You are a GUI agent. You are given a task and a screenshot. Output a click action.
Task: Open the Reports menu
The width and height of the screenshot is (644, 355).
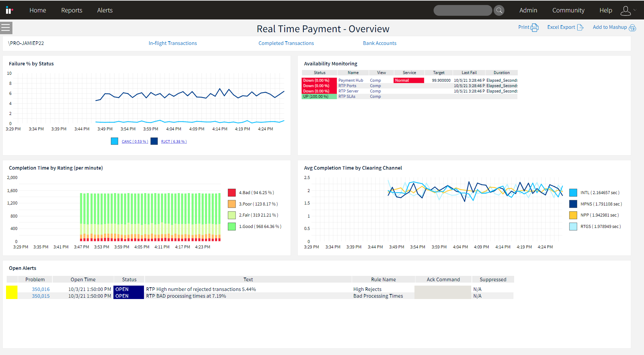[71, 10]
